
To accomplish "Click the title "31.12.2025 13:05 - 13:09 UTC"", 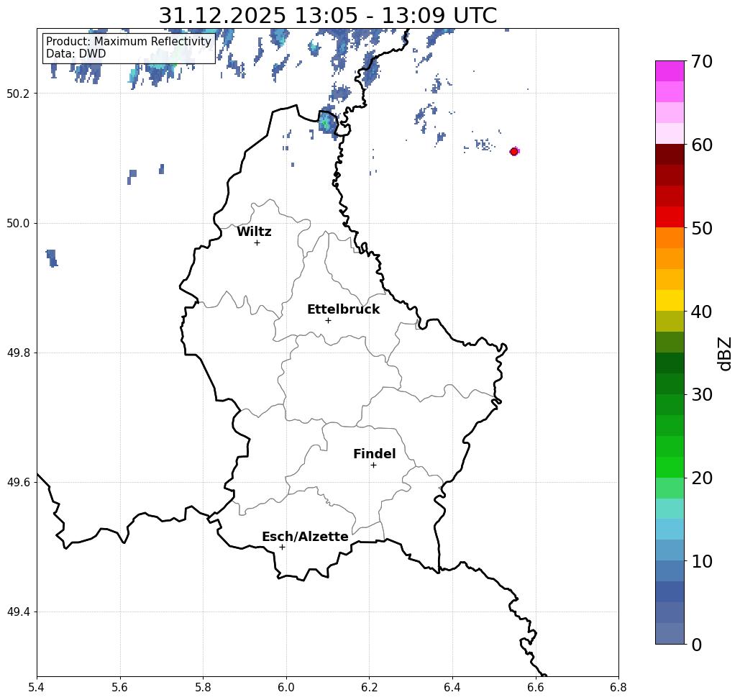I will (327, 15).
